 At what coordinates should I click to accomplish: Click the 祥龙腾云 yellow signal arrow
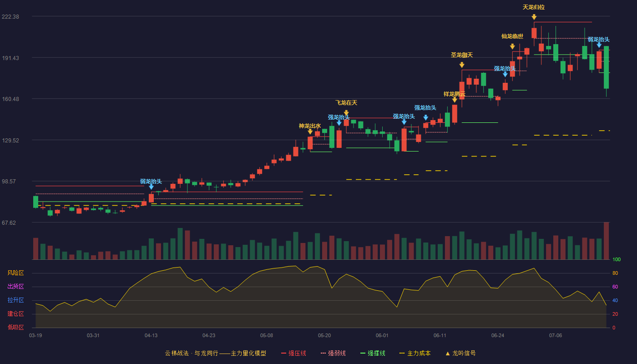pos(455,100)
